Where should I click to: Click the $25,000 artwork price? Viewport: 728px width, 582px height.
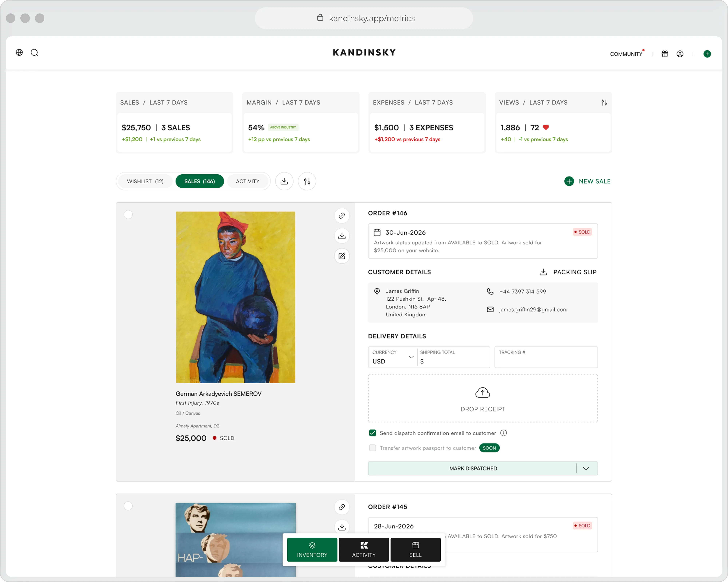point(191,438)
